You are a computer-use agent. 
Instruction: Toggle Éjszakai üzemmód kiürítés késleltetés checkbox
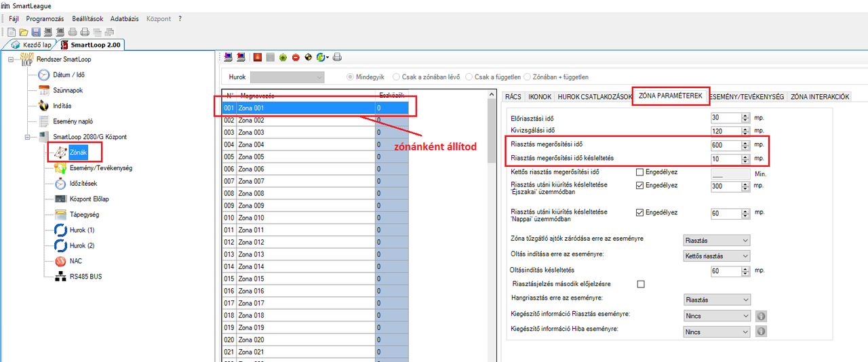(639, 185)
